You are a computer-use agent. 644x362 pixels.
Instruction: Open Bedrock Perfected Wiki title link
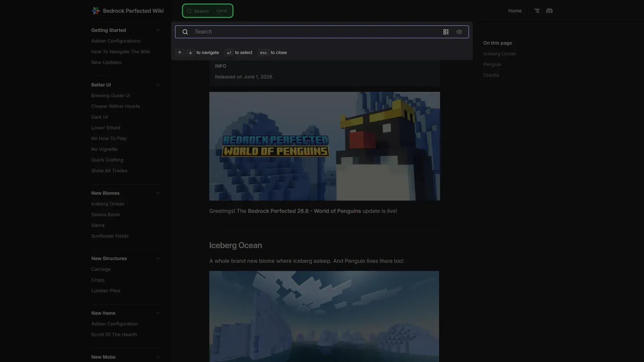tap(133, 11)
